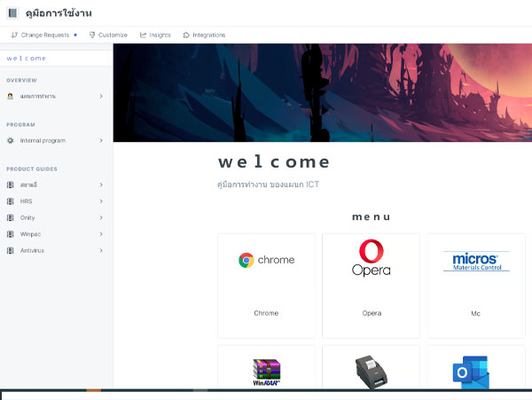Expand the Antivirus chevron
Screen dimensions: 532x400
click(x=101, y=251)
